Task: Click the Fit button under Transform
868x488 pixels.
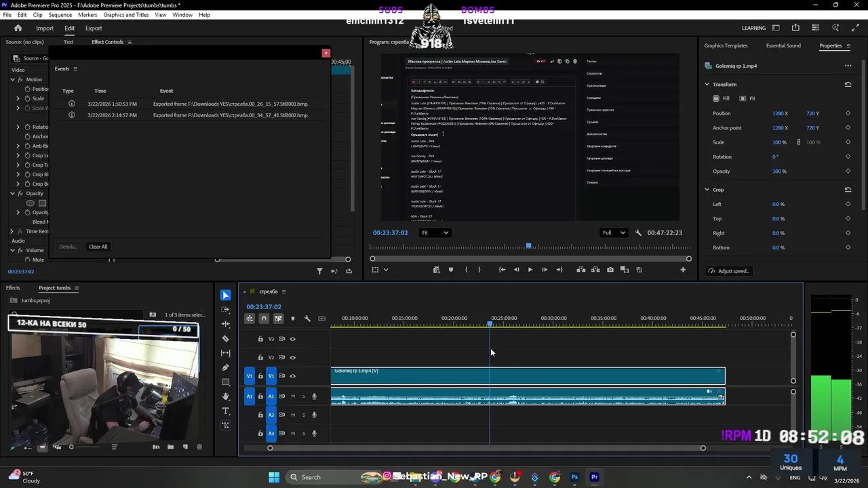Action: 747,98
